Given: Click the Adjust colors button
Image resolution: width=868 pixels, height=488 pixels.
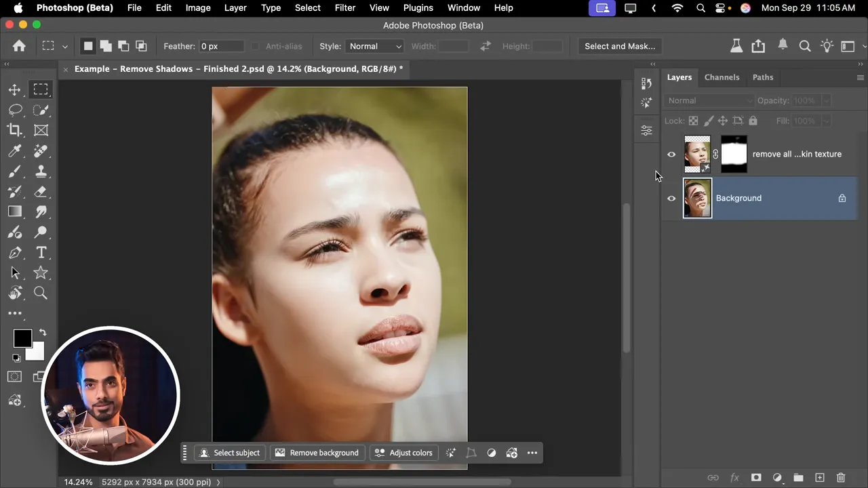Looking at the screenshot, I should click(404, 453).
